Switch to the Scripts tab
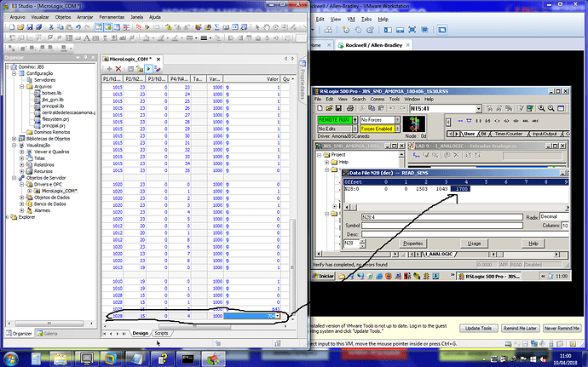This screenshot has height=367, width=588. [161, 333]
